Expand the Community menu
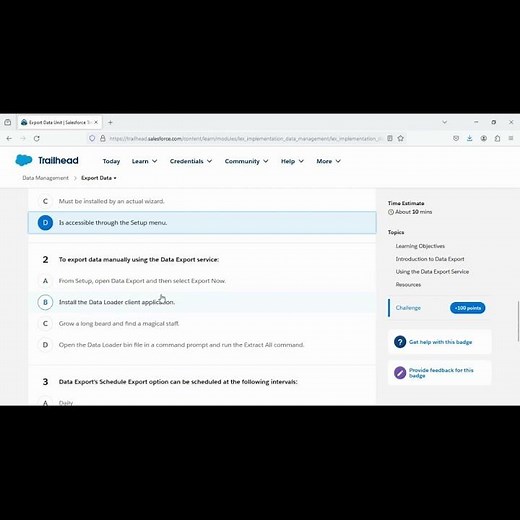520x520 pixels. (x=246, y=161)
